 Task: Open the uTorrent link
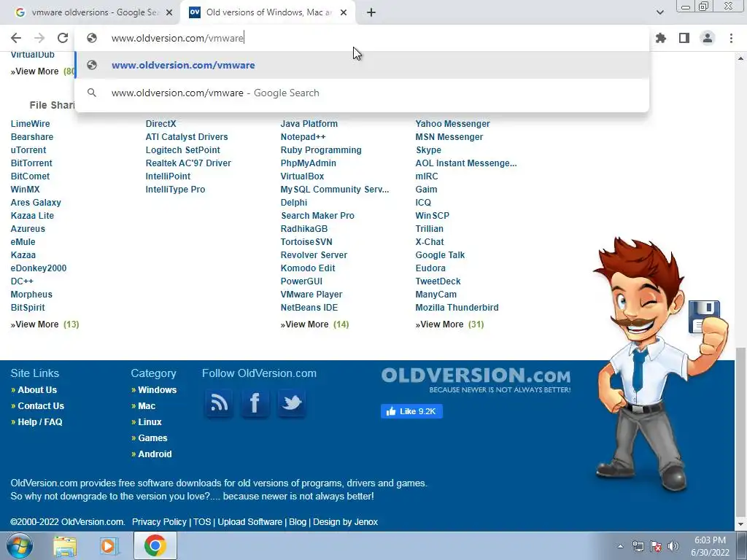tap(28, 150)
